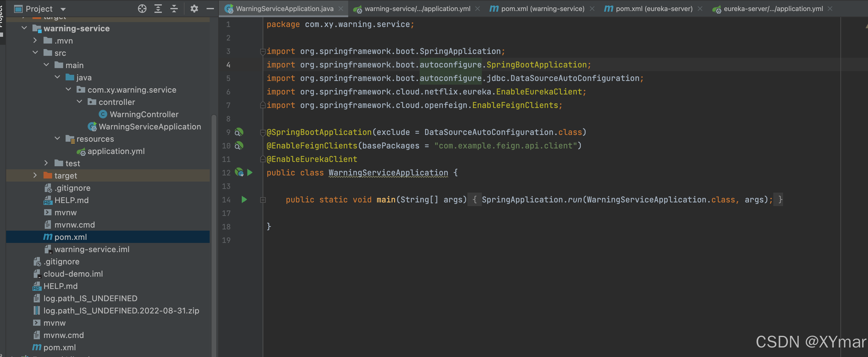Toggle the import block fold marker on line 3
Viewport: 868px width, 357px height.
pyautogui.click(x=263, y=52)
